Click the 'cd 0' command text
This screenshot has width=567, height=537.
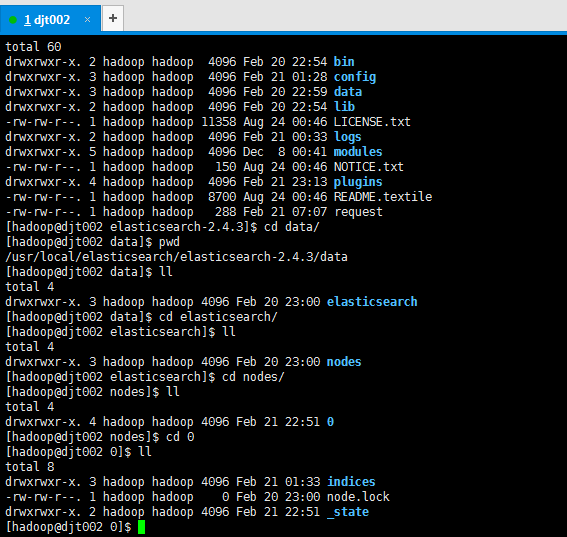pos(180,437)
